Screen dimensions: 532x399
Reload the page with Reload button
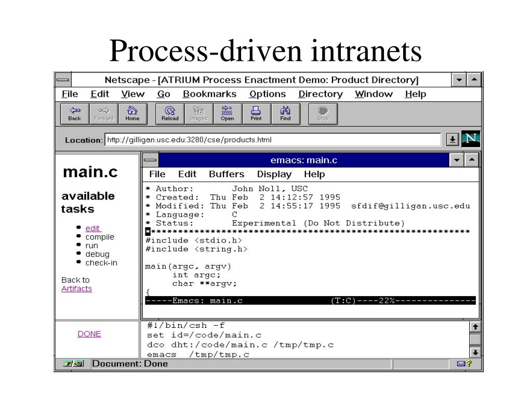click(170, 114)
